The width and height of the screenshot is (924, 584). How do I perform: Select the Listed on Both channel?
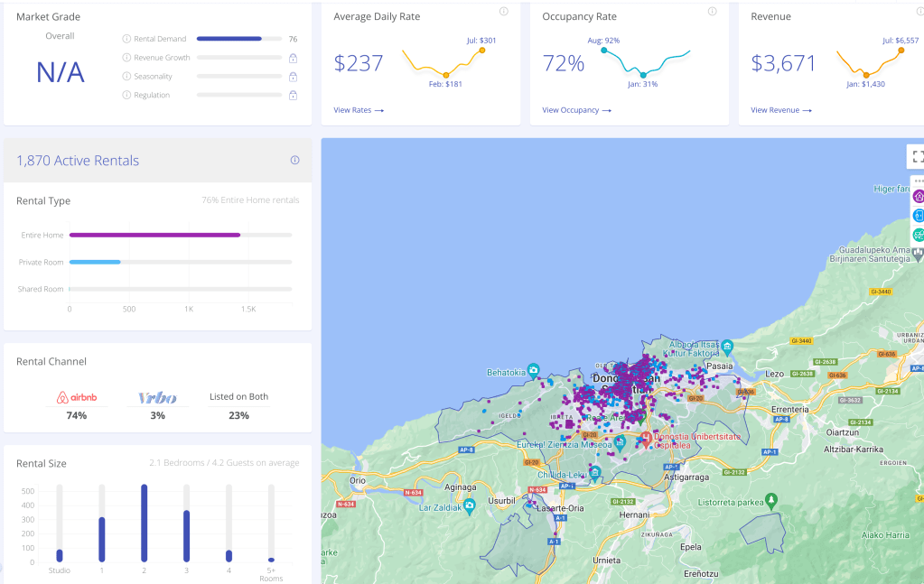coord(238,397)
